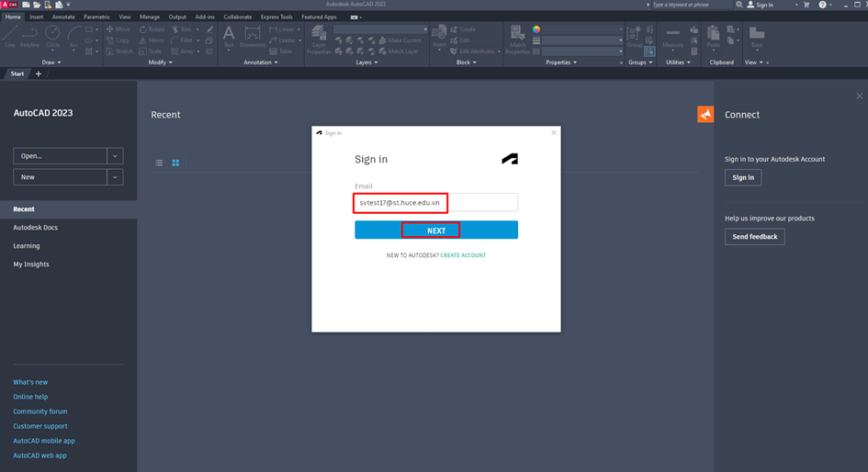
Task: Expand the Open button dropdown arrow
Action: pos(115,156)
